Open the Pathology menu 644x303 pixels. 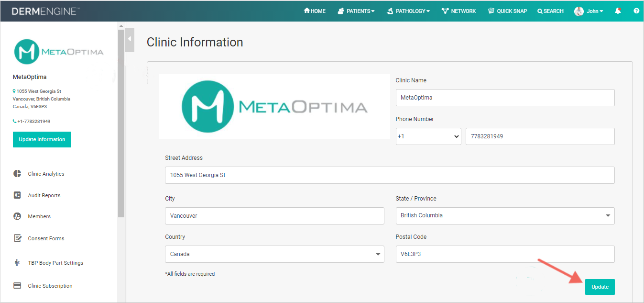pos(408,11)
